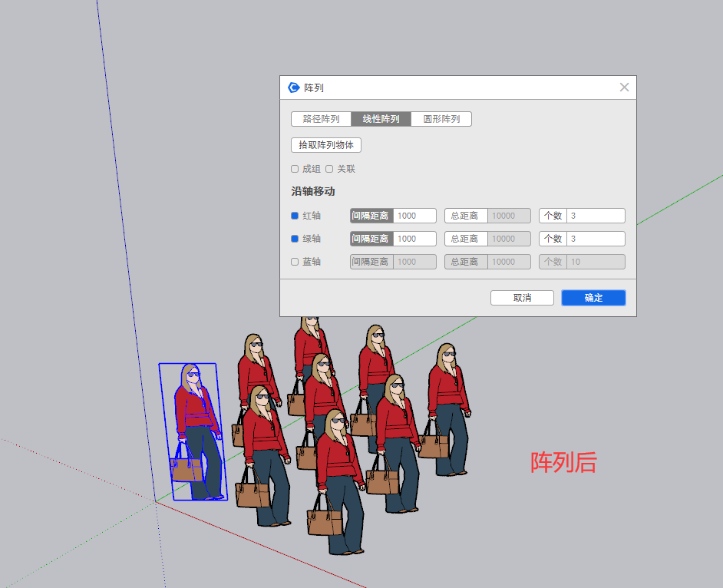Viewport: 723px width, 588px height.
Task: Uncheck the 红轴 axis checkbox
Action: coord(295,216)
